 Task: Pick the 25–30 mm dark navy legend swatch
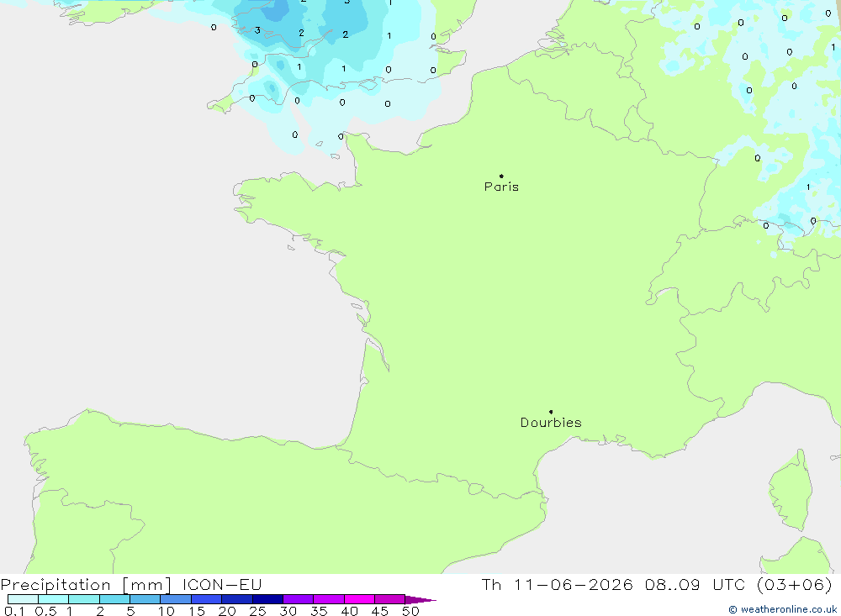(x=267, y=599)
